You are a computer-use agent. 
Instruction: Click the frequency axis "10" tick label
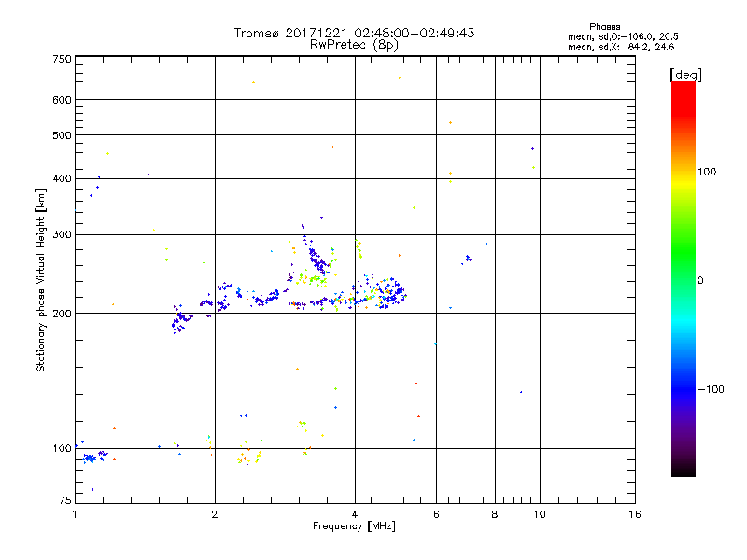540,514
